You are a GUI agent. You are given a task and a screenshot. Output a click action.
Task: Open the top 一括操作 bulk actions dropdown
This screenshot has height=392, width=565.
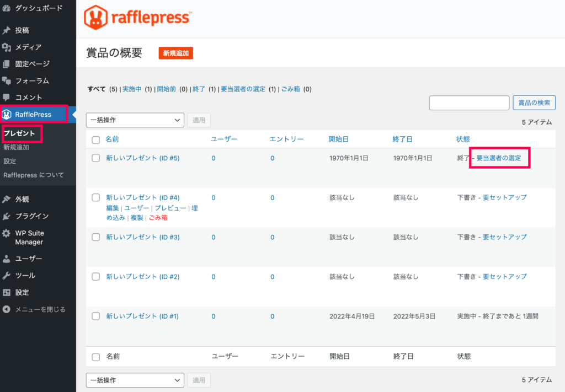(135, 120)
